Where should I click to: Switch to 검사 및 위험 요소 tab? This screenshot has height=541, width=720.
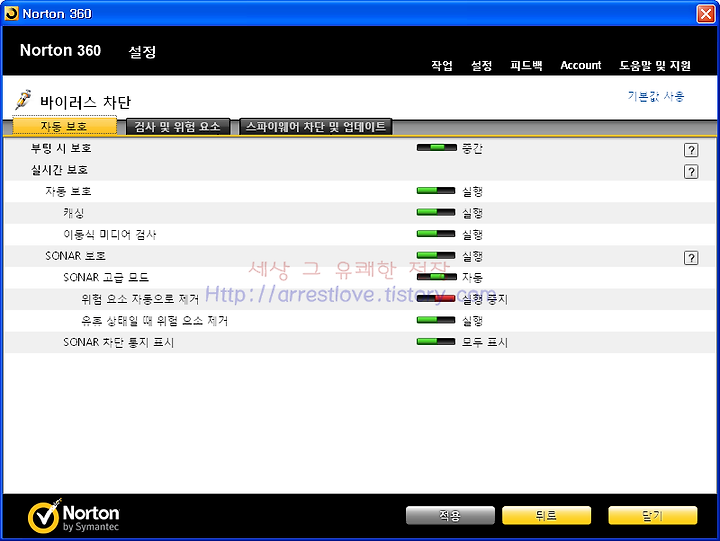tap(178, 126)
